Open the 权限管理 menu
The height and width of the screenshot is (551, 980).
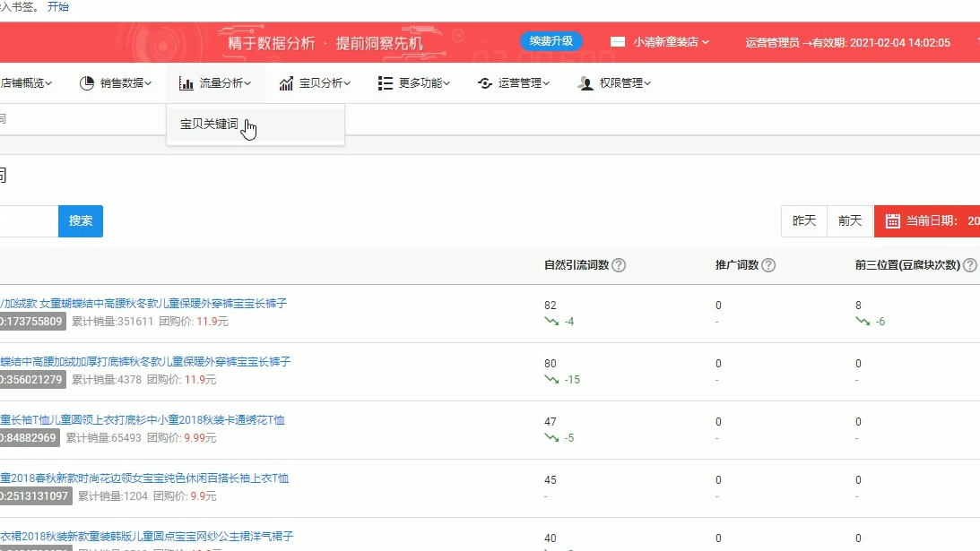tap(624, 83)
